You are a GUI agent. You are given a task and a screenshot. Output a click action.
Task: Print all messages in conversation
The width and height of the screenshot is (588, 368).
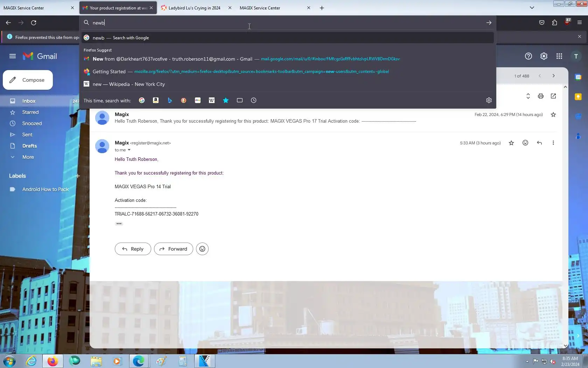click(541, 96)
